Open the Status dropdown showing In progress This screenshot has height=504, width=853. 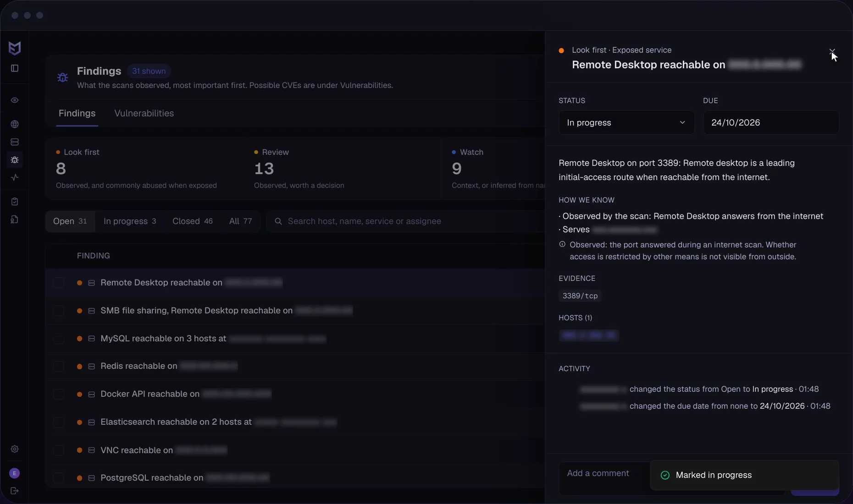[x=626, y=123]
